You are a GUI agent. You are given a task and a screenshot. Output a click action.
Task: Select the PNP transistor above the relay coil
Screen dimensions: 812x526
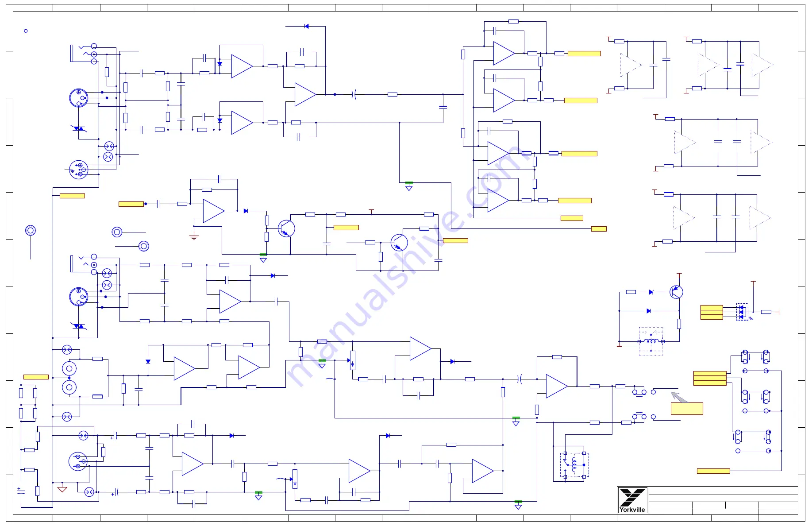tap(676, 292)
